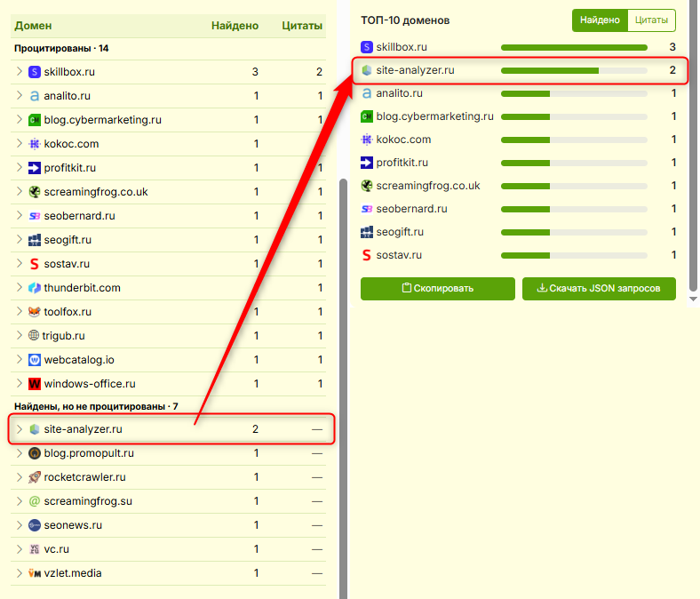Click windows-office.ru red W favicon
Image resolution: width=700 pixels, height=599 pixels.
click(35, 384)
